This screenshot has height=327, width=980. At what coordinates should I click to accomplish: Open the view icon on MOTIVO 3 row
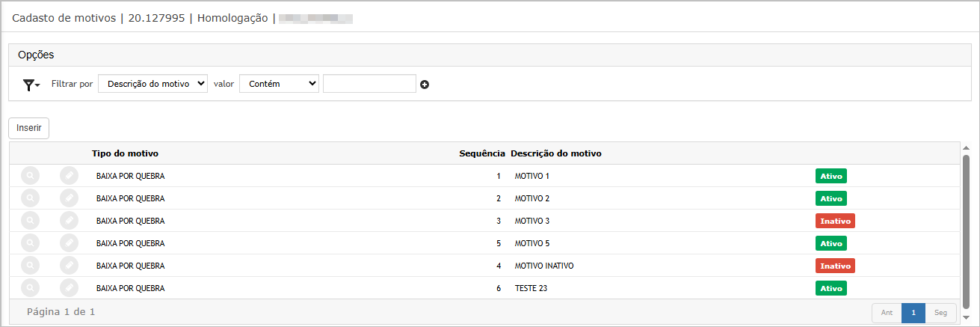[x=30, y=221]
